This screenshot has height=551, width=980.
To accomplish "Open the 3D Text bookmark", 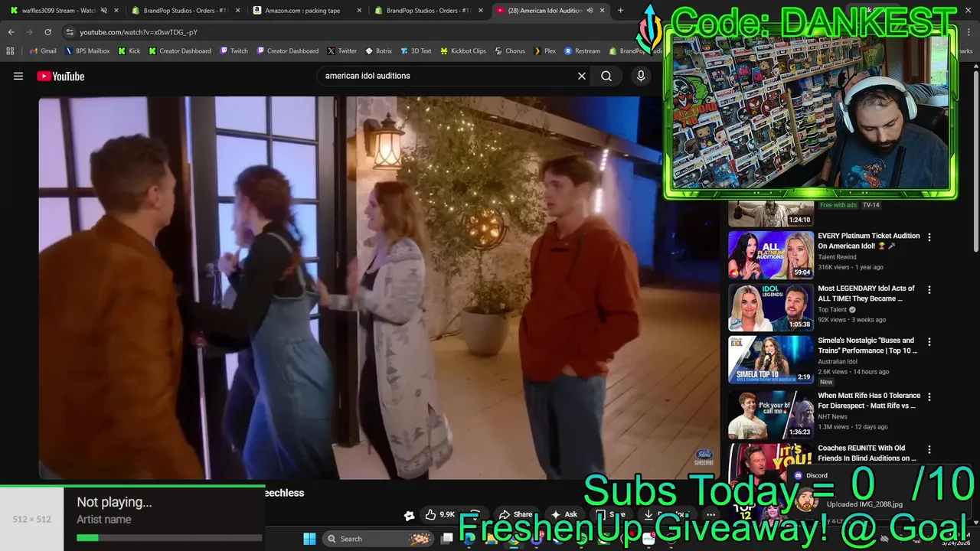I will click(x=416, y=51).
